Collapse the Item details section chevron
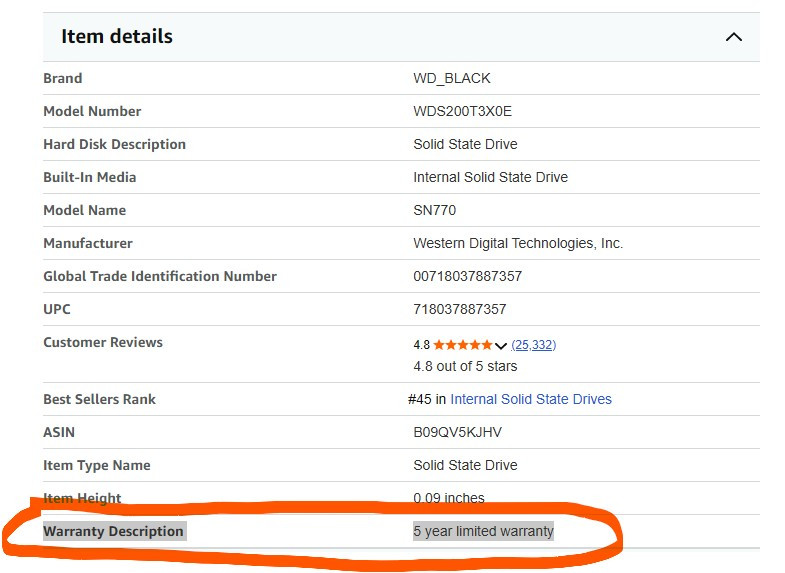This screenshot has width=785, height=573. pyautogui.click(x=733, y=37)
